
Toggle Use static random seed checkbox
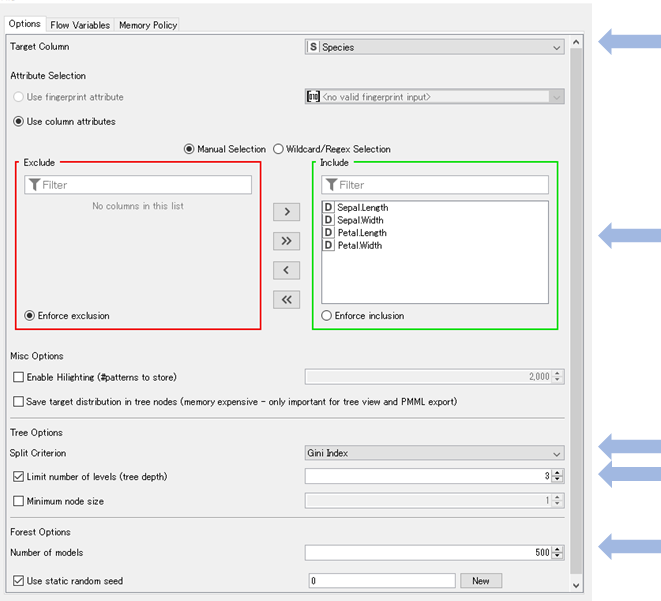[18, 581]
